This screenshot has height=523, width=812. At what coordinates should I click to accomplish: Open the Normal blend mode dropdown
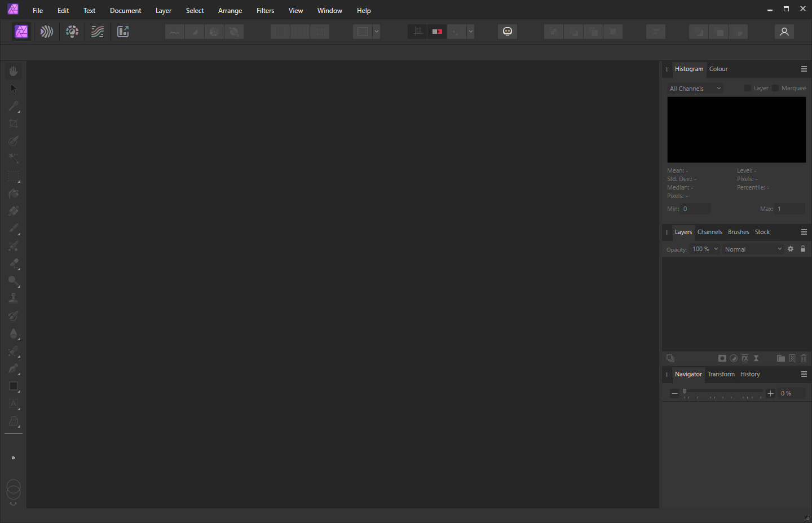click(x=753, y=249)
